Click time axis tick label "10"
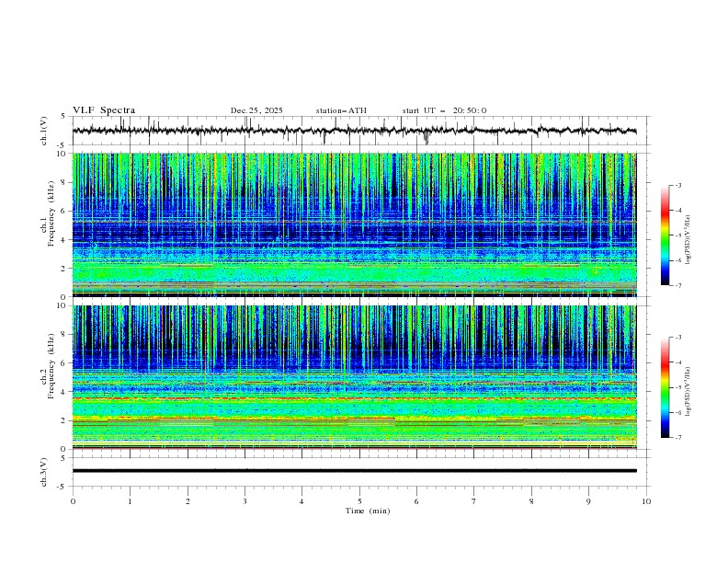The width and height of the screenshot is (728, 563). 646,501
